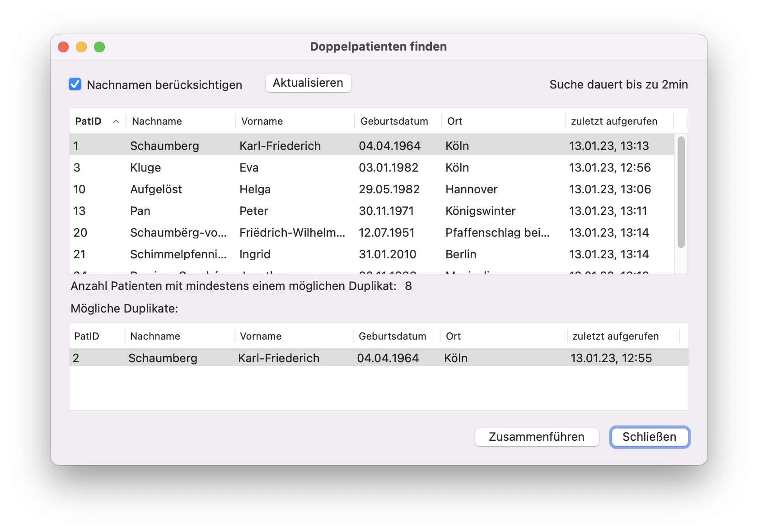Select patient row Pan Peter
Image resolution: width=758 pixels, height=532 pixels.
tap(372, 211)
